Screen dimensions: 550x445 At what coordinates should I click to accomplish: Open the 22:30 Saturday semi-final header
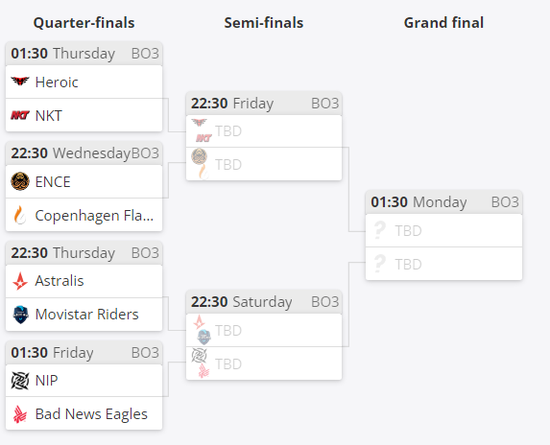point(264,302)
